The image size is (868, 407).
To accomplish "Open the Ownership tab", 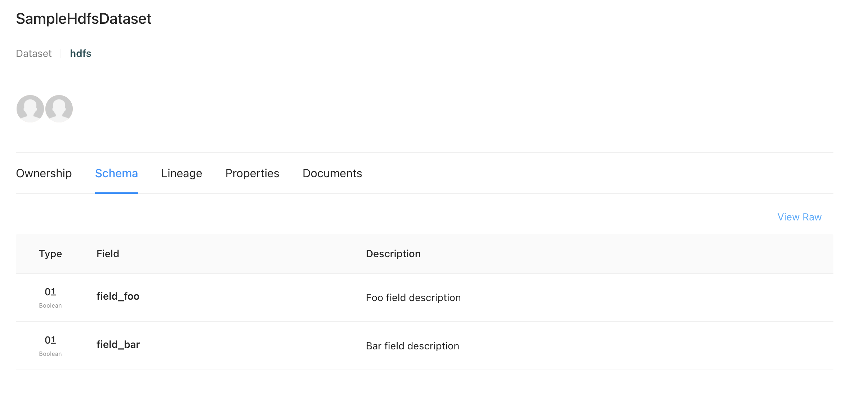I will point(44,173).
